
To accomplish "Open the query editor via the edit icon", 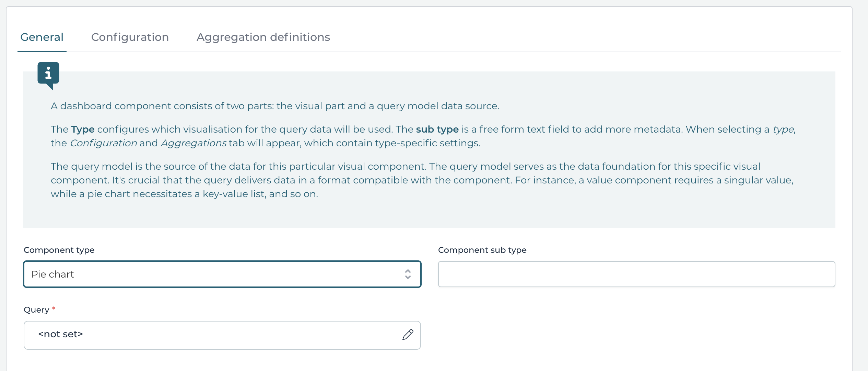I will (x=408, y=335).
